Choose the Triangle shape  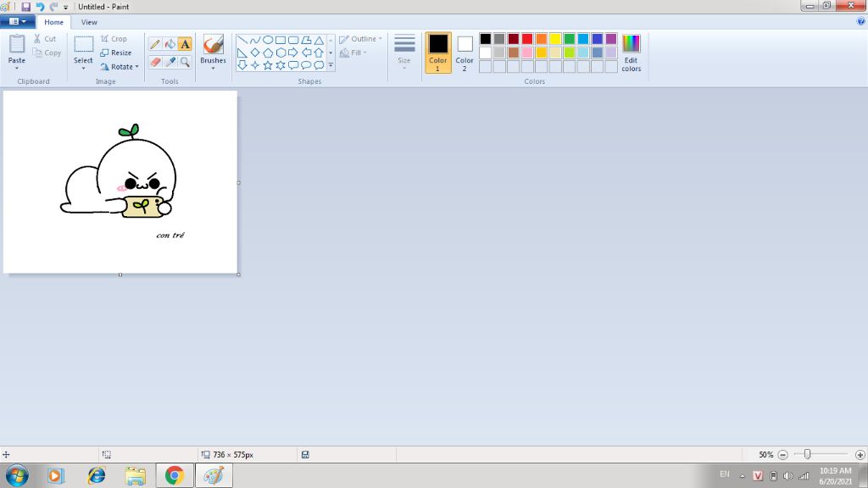click(x=319, y=40)
